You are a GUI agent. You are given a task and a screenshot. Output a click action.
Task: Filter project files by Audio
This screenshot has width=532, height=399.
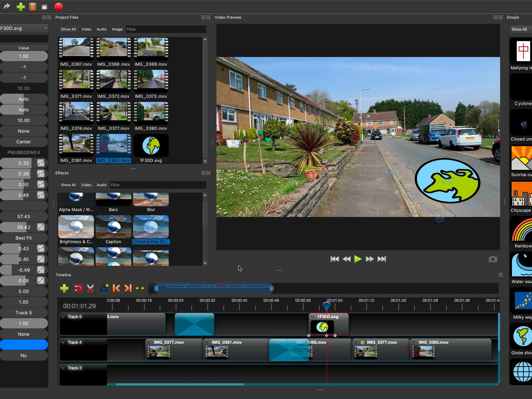[x=101, y=29]
